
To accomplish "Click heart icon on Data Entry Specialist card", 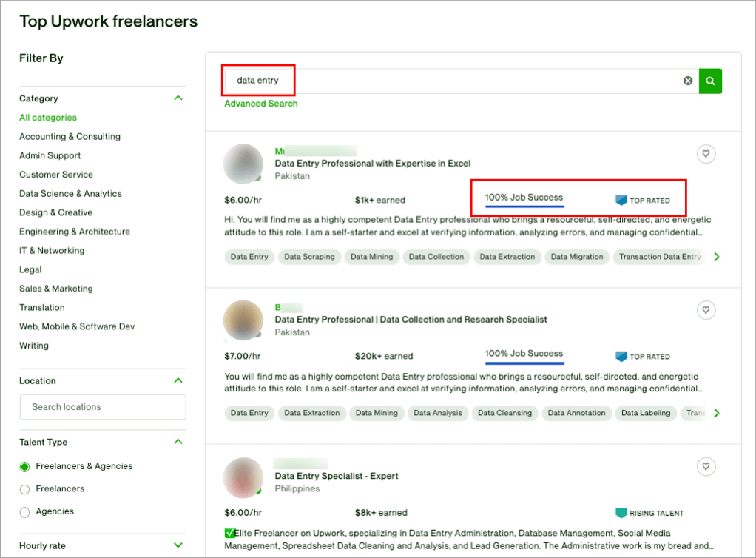I will click(x=706, y=466).
